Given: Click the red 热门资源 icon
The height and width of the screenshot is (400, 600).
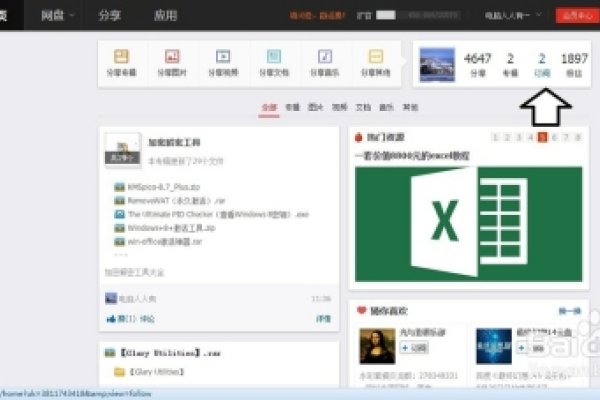Looking at the screenshot, I should (x=359, y=137).
